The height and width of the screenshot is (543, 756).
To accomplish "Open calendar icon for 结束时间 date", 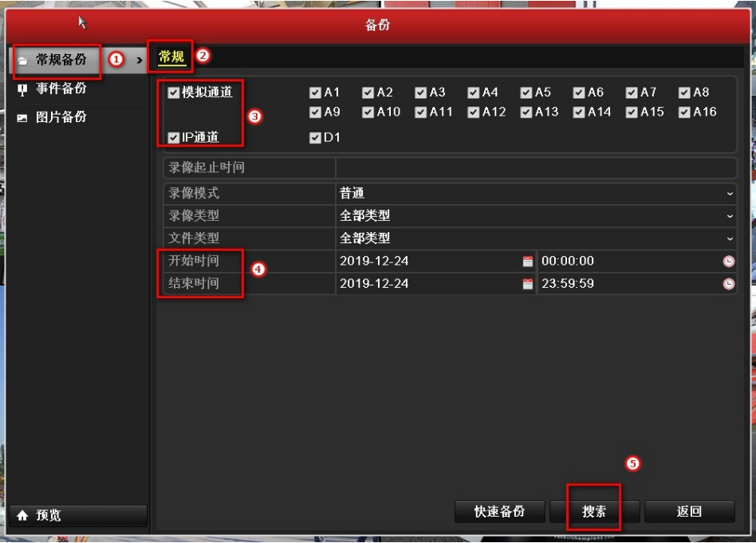I will pyautogui.click(x=527, y=284).
